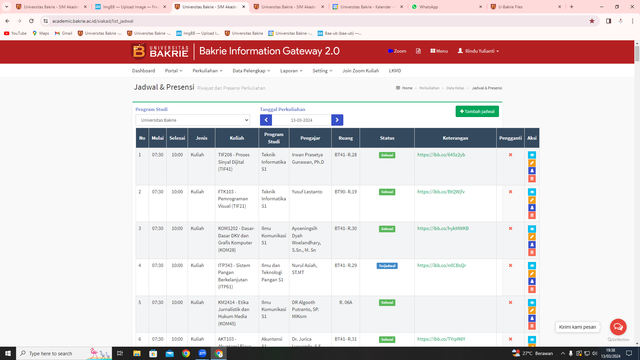Expand the Portal menu
640x360 pixels.
173,71
